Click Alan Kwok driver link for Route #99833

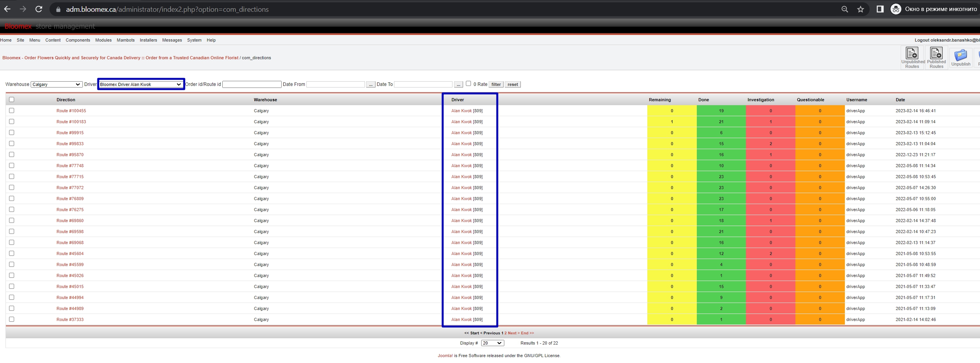click(462, 144)
